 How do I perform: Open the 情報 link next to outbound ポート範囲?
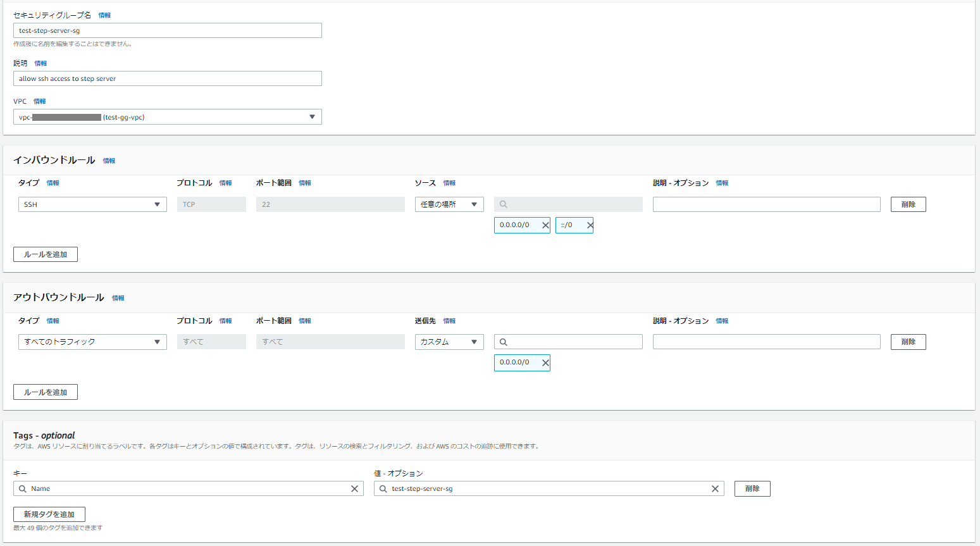click(x=305, y=321)
